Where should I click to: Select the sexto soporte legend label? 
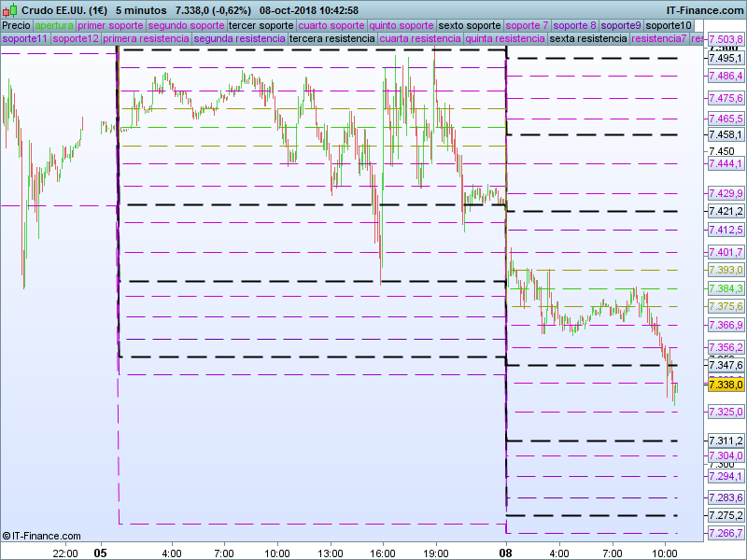coord(470,25)
